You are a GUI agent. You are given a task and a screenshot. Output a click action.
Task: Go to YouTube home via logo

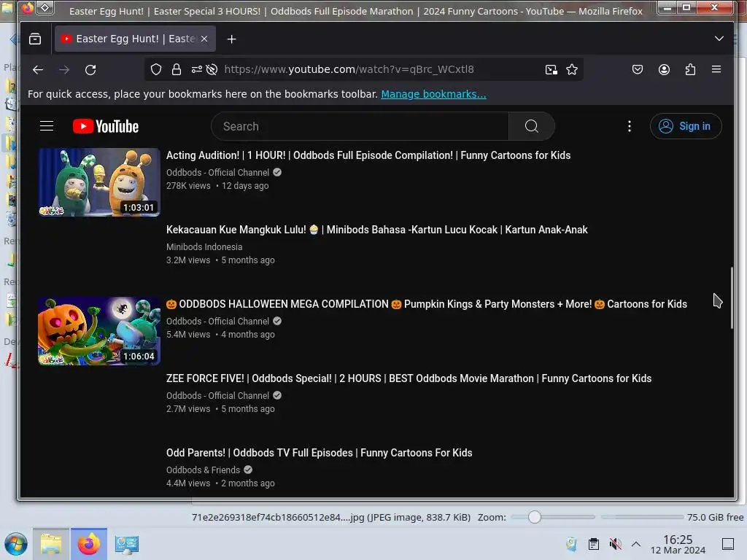[x=106, y=126]
